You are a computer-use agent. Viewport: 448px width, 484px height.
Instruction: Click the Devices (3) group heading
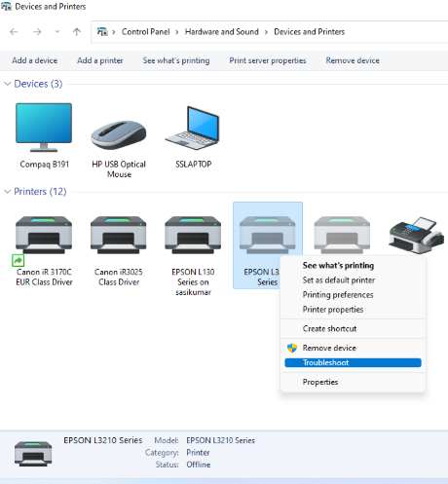coord(38,84)
